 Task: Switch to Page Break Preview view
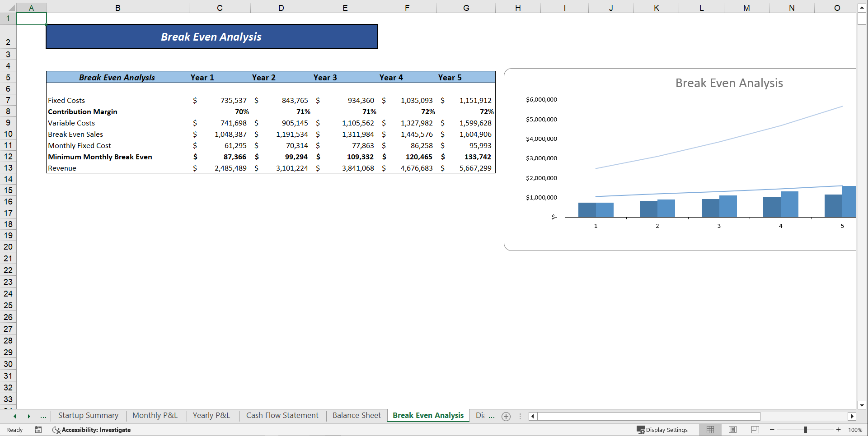click(x=755, y=430)
